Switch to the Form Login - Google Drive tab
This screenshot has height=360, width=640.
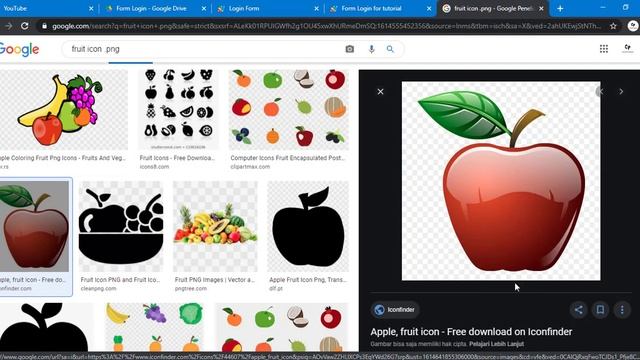coord(155,8)
